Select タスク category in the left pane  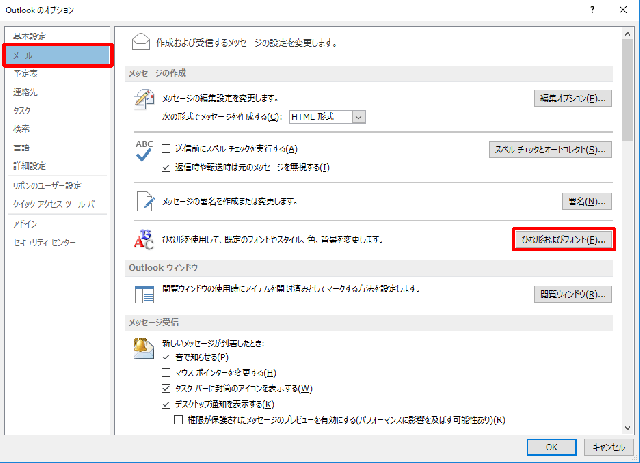(x=22, y=110)
